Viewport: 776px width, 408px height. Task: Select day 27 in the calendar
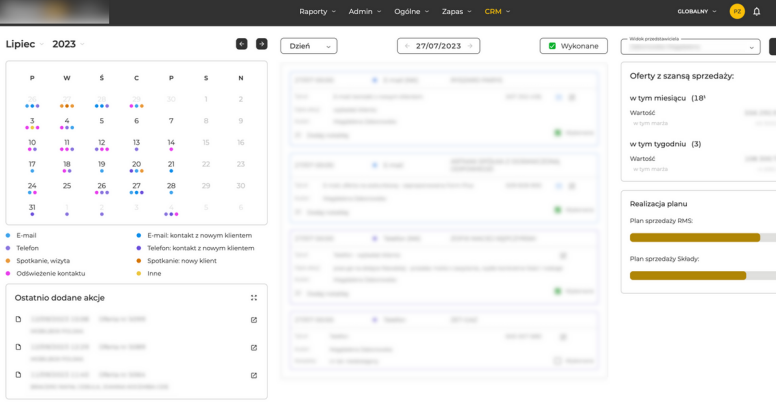136,186
